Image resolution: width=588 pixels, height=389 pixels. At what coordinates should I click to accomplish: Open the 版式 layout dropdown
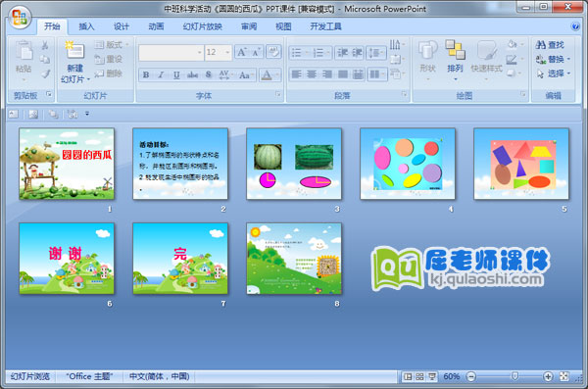(112, 45)
